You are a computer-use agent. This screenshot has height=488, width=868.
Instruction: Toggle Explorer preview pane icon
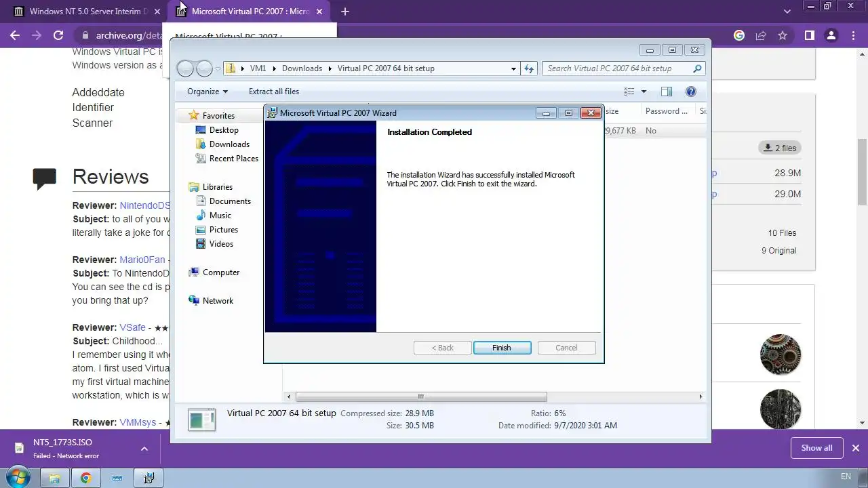tap(667, 91)
